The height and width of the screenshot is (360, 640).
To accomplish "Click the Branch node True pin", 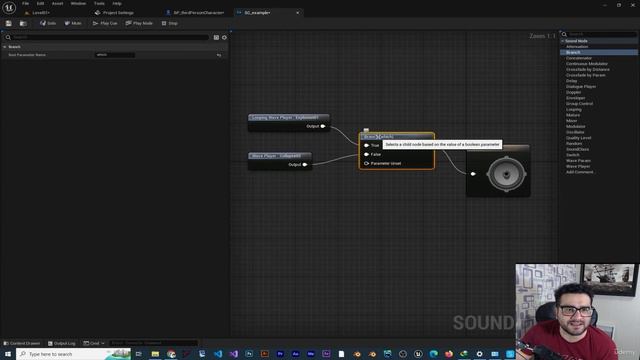I will coord(366,145).
